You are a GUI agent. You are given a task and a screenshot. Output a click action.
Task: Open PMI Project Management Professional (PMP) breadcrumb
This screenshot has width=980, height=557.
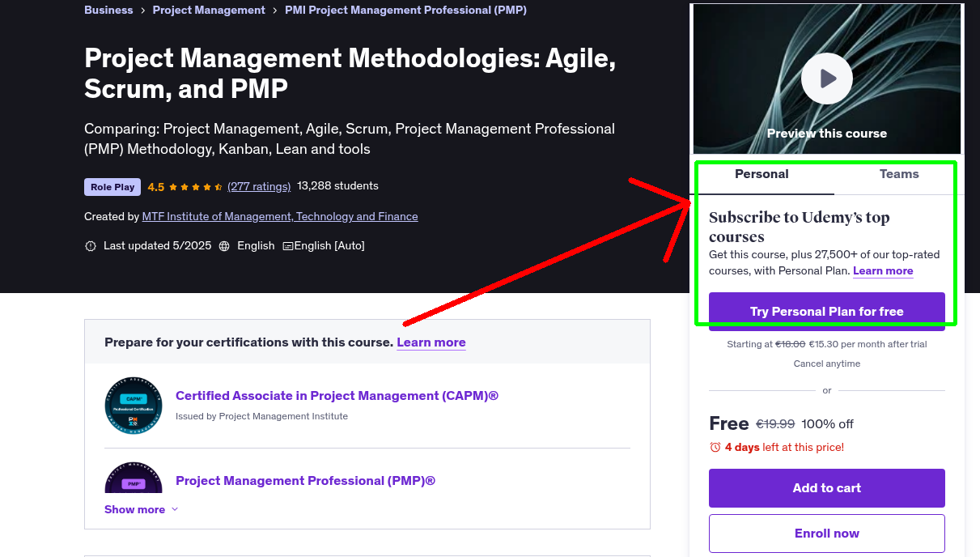(x=405, y=11)
